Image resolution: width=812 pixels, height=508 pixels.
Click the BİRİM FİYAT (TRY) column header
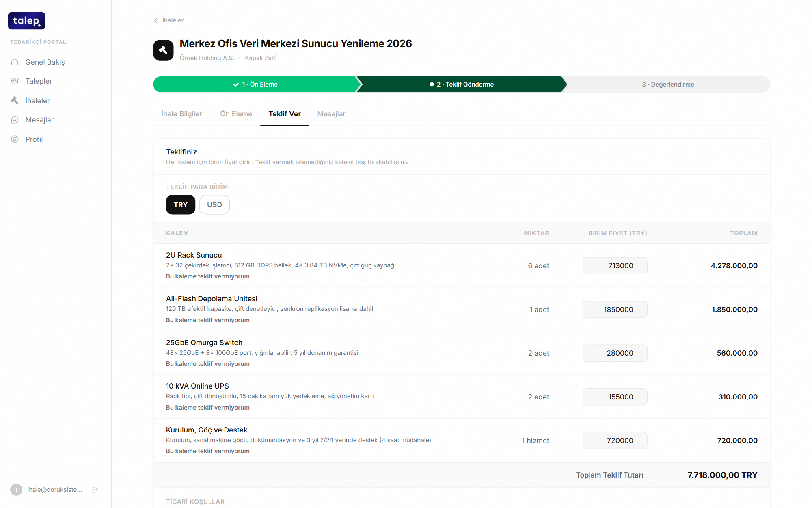618,233
